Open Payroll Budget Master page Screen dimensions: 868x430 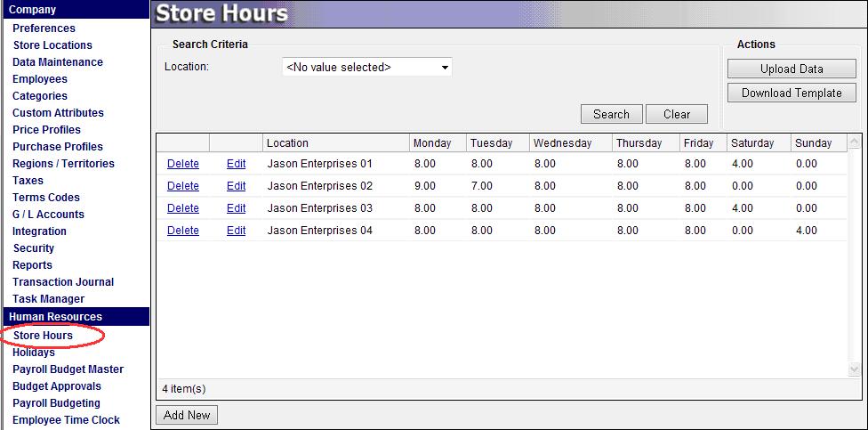[68, 369]
